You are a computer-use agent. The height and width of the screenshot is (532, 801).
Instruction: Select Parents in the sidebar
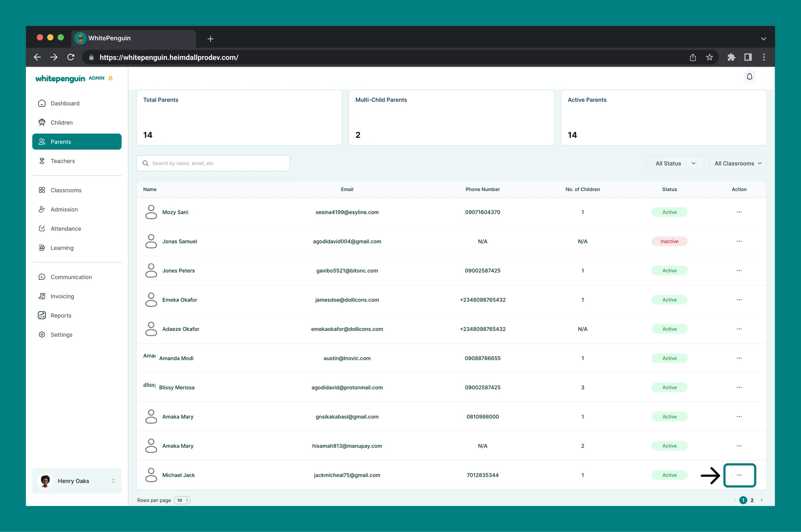pyautogui.click(x=77, y=142)
